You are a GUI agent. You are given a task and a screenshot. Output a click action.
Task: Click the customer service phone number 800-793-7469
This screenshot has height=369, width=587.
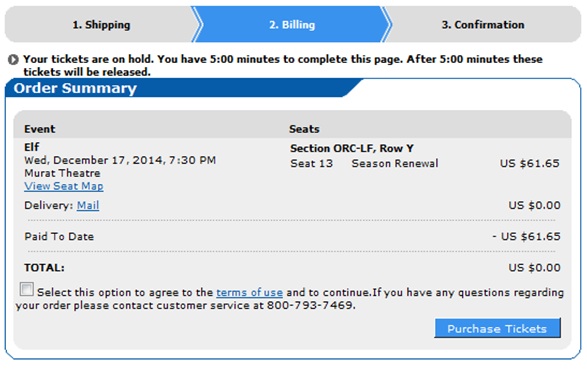310,305
